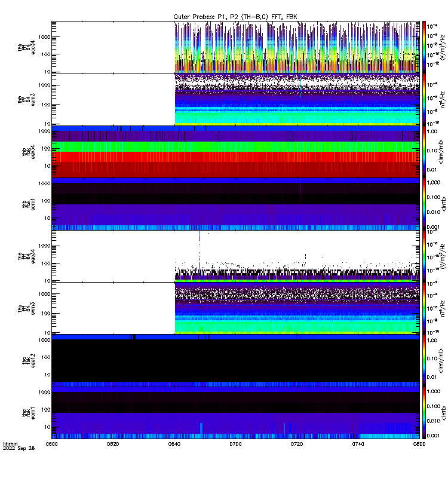448x478 pixels.
Task: Click the blue spike near 0648 in thc eac34 panel
Action: (x=200, y=237)
